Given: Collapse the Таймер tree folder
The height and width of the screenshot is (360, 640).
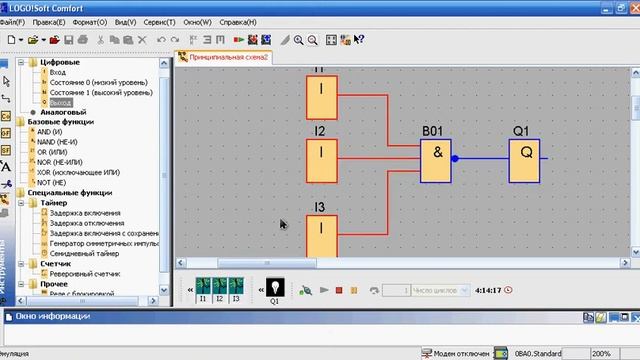Looking at the screenshot, I should [x=21, y=203].
